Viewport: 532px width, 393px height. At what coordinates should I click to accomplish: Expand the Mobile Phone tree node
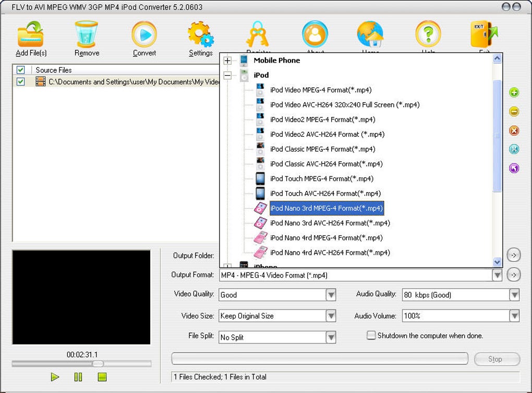(227, 61)
